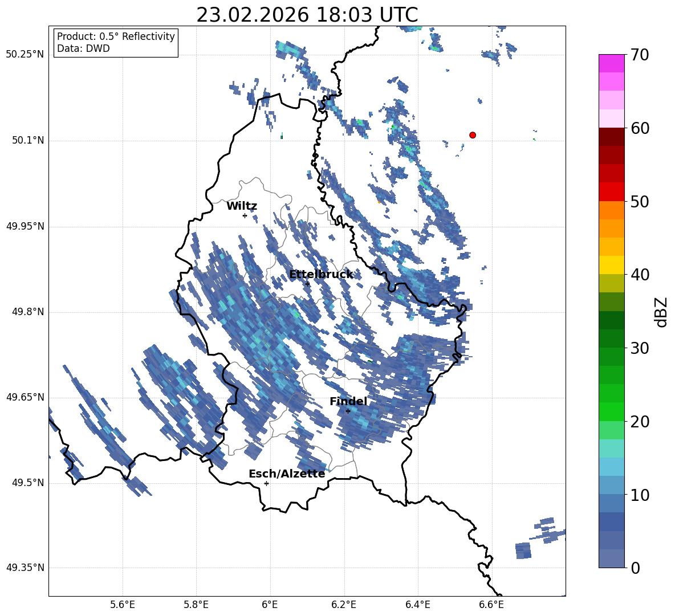This screenshot has height=616, width=675.
Task: Click the magenta swatch at the top of the colorbar
Action: click(x=611, y=64)
